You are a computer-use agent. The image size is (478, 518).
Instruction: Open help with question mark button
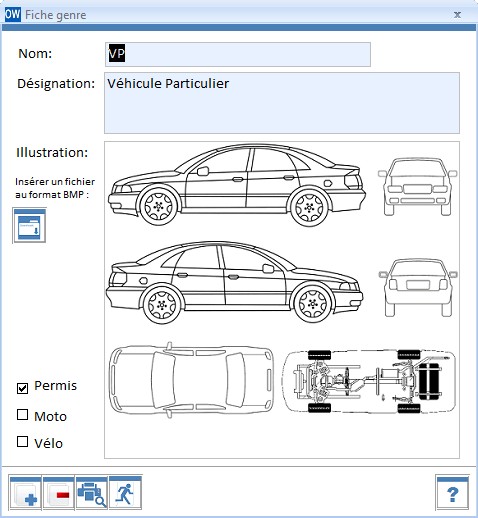[x=452, y=493]
